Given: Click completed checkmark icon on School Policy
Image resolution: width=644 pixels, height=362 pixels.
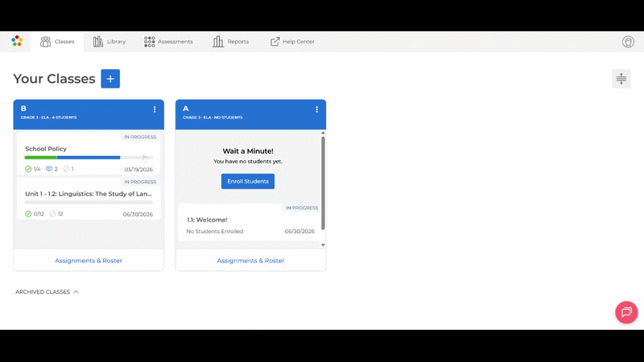Looking at the screenshot, I should 28,169.
